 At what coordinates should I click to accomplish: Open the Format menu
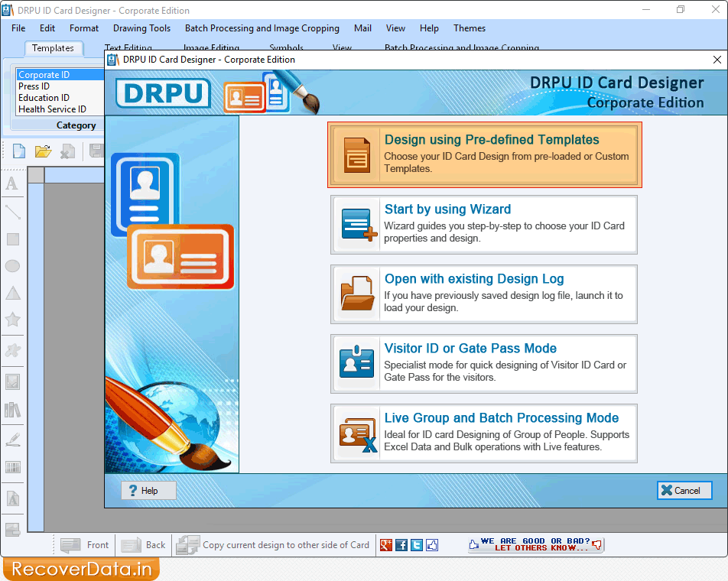84,28
